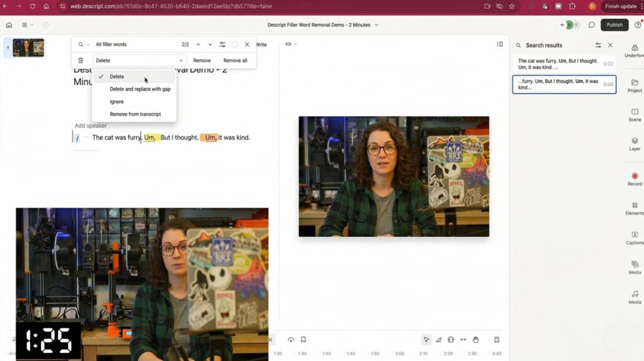Click the All filler words search field
The height and width of the screenshot is (361, 644).
tap(136, 45)
